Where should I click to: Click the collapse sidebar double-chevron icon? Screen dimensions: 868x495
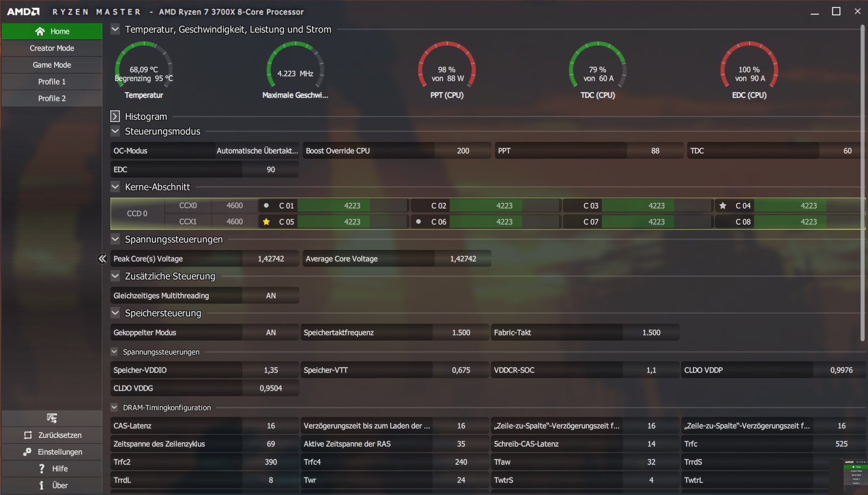(102, 259)
